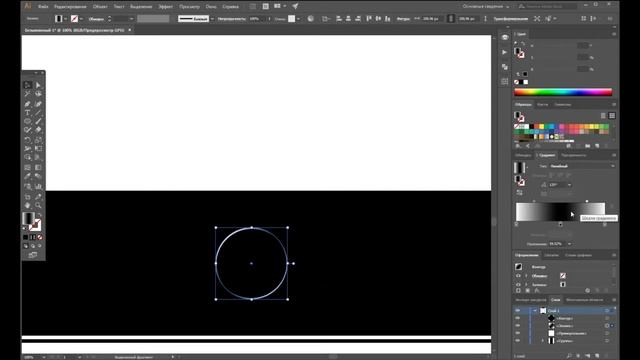Toggle constrain width and height link

pyautogui.click(x=451, y=19)
